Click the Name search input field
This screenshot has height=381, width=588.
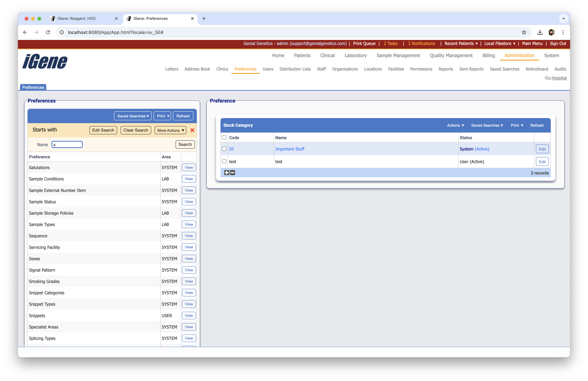pyautogui.click(x=67, y=144)
